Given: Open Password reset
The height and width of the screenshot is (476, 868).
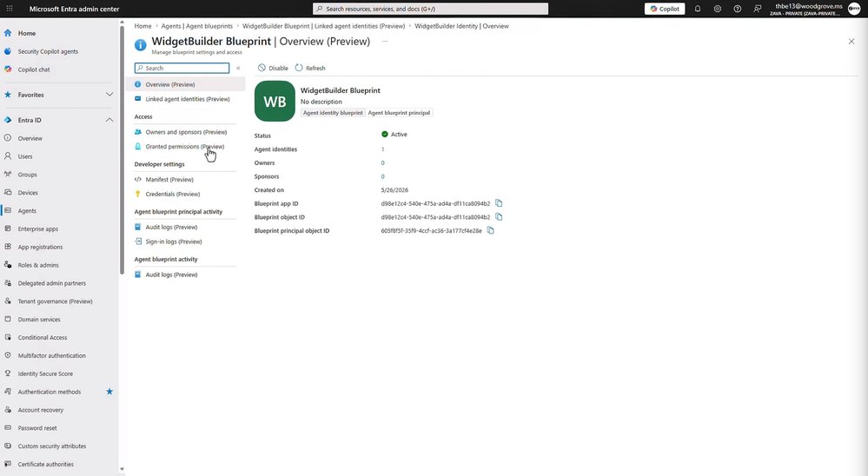Looking at the screenshot, I should click(x=37, y=428).
